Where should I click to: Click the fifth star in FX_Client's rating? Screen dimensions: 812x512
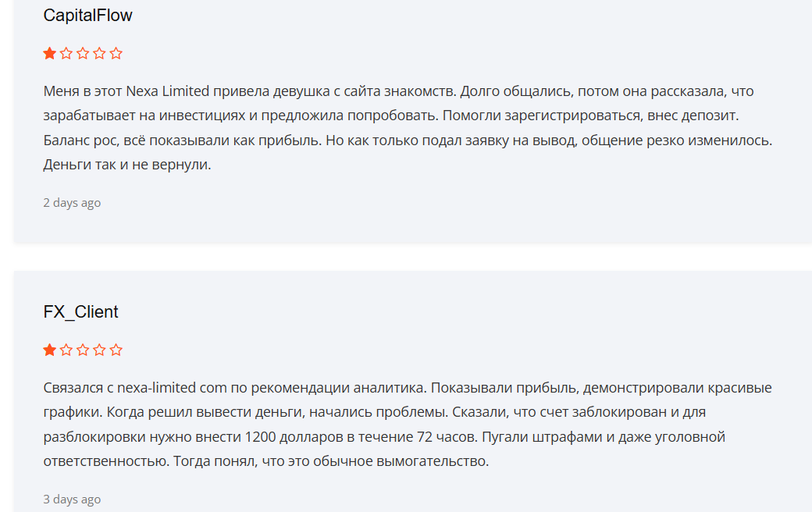[116, 350]
